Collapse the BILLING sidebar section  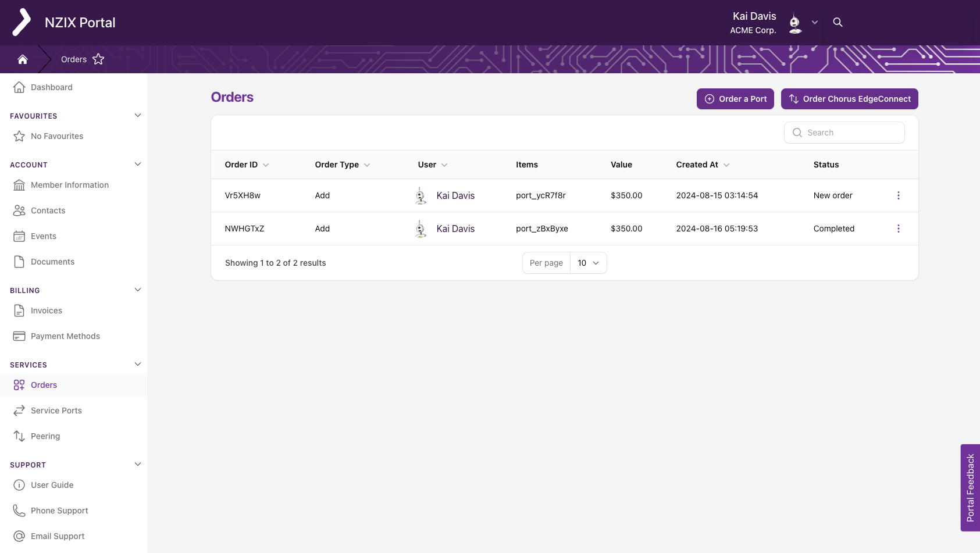(x=138, y=290)
